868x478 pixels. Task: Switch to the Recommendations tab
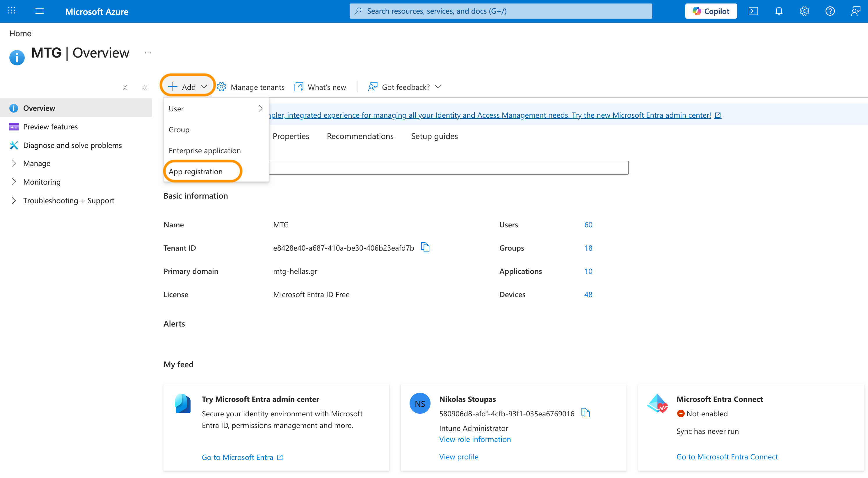360,136
